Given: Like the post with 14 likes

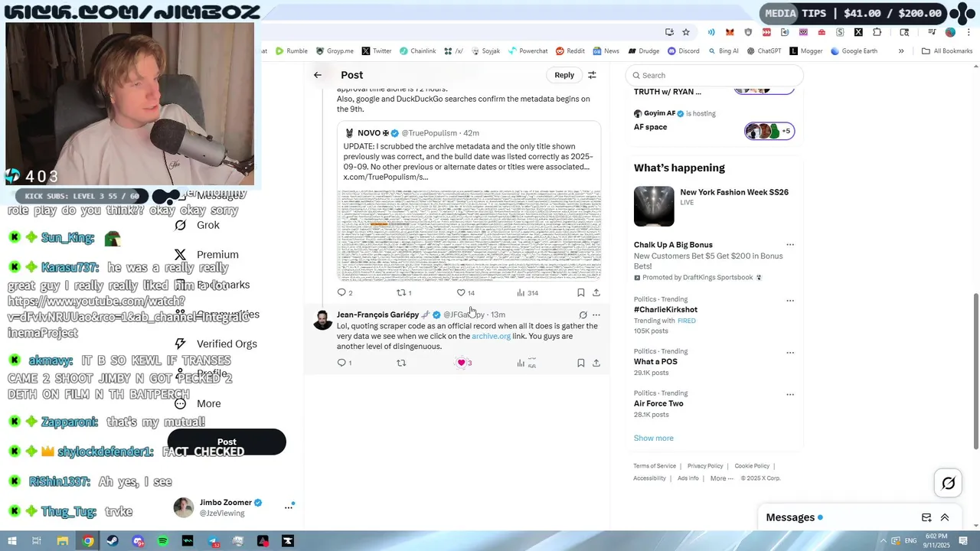Looking at the screenshot, I should [x=461, y=292].
